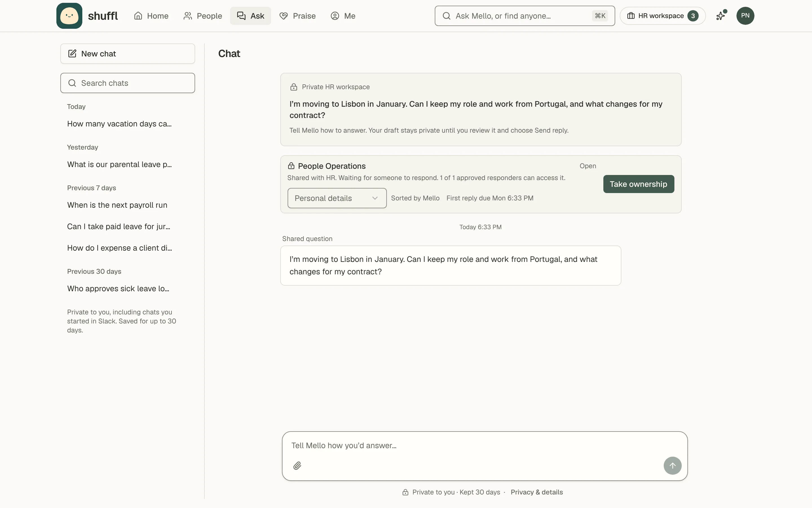Start a New chat

pos(127,53)
